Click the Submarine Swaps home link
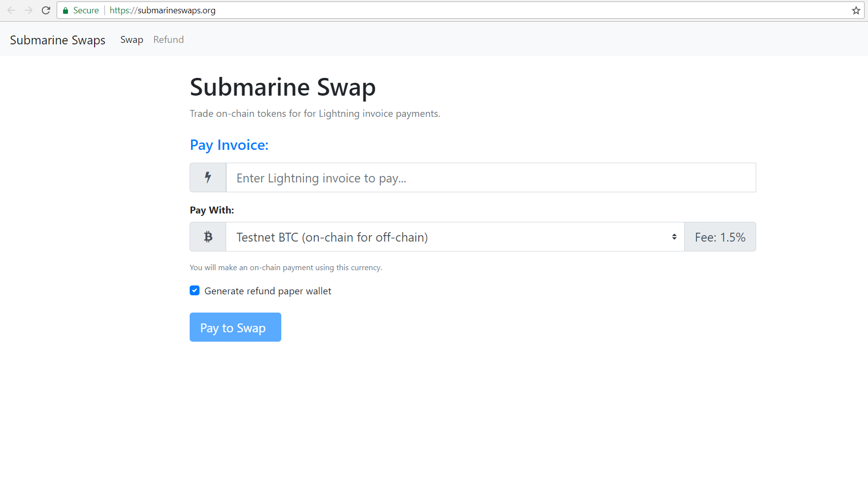 point(58,39)
